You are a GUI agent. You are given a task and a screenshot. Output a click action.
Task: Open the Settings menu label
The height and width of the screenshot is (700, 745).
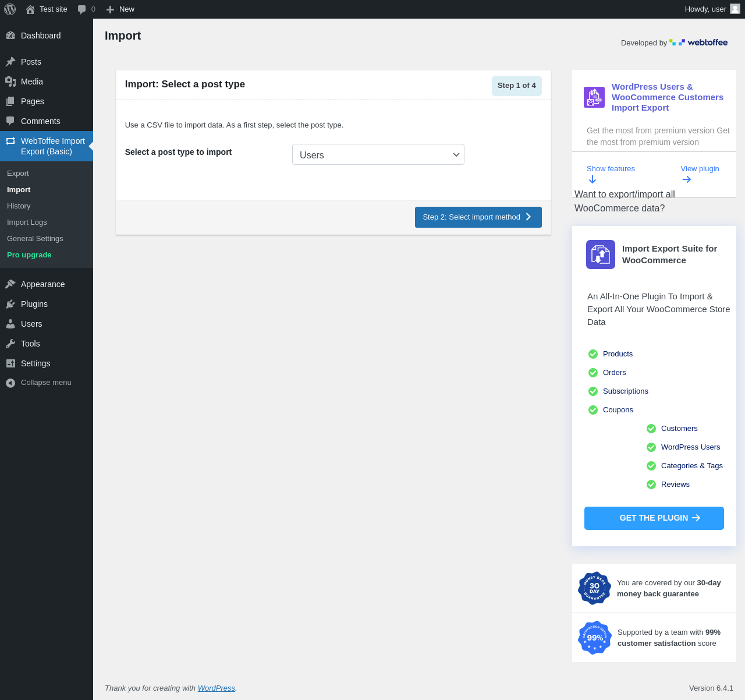coord(36,363)
